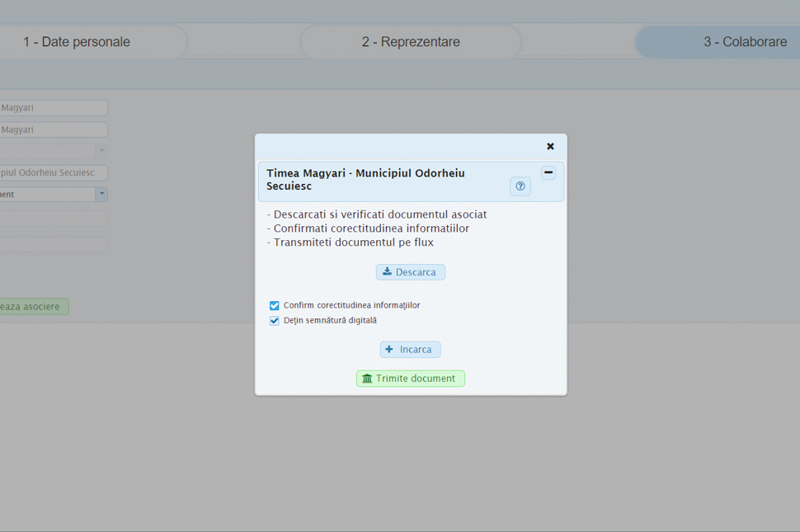Click the Odorheiu Secuiesc input field
The image size is (800, 532).
click(52, 173)
